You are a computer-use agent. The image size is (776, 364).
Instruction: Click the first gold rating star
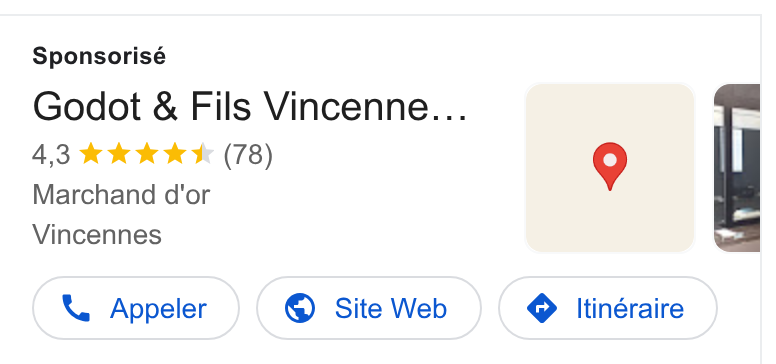click(x=91, y=154)
